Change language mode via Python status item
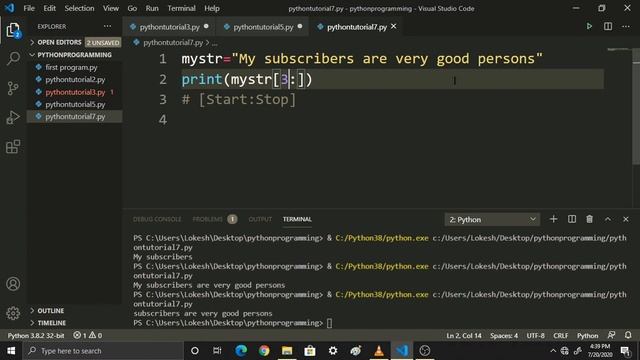 [587, 336]
